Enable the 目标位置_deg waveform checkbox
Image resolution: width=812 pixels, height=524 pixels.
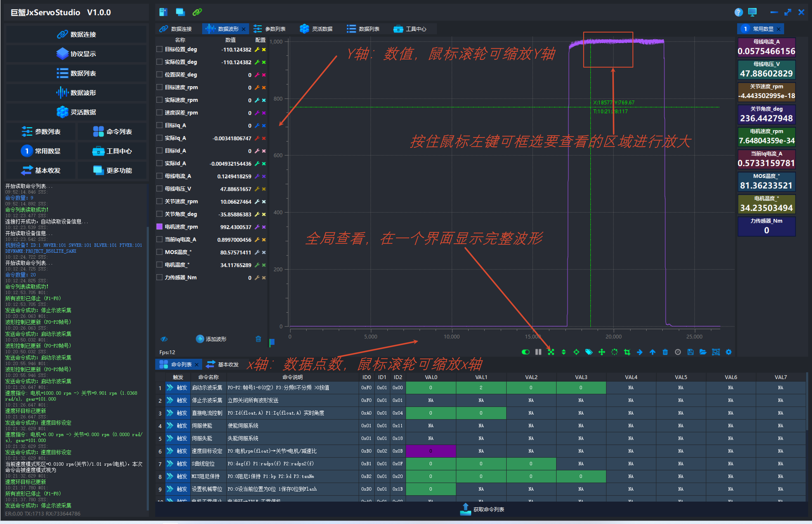(x=159, y=49)
